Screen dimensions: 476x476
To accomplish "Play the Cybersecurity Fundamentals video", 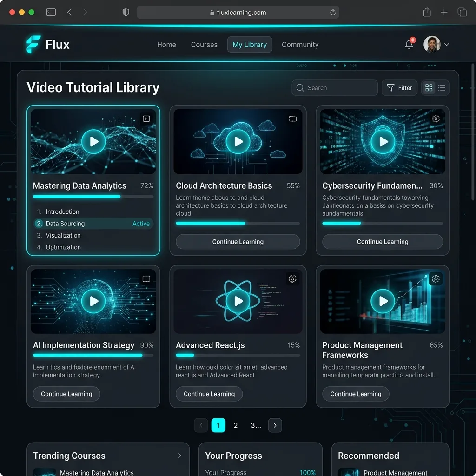I will 383,141.
